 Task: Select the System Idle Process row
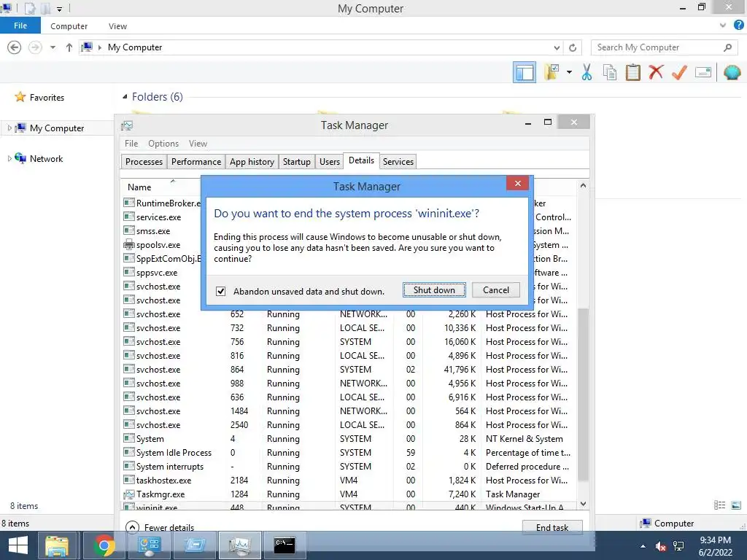tap(348, 452)
